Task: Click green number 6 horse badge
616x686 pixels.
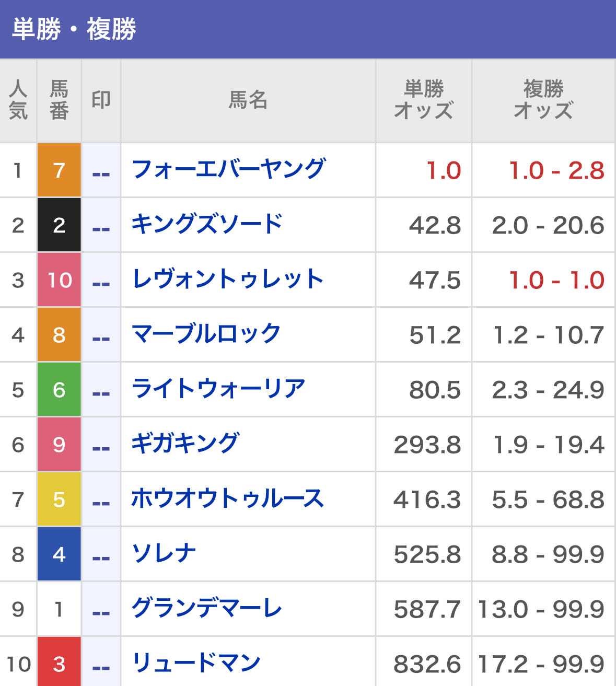Action: coord(59,389)
